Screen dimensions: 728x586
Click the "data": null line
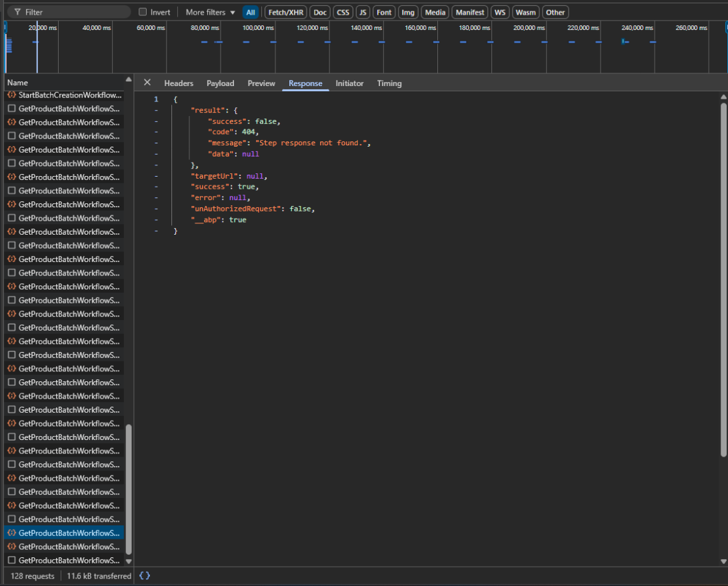(x=233, y=154)
